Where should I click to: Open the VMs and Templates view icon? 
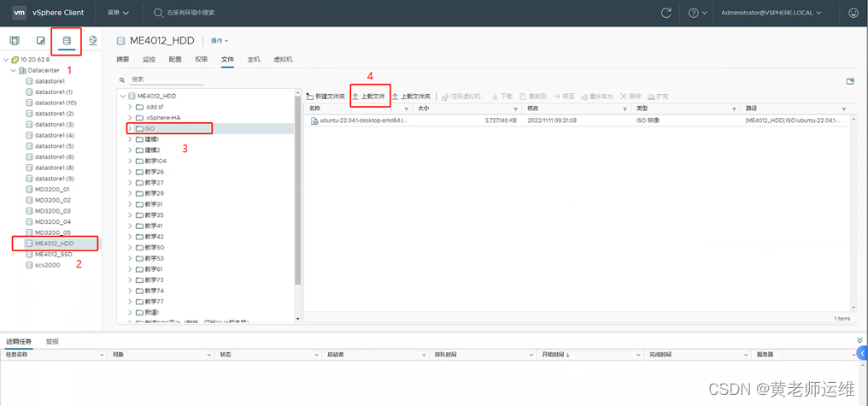pyautogui.click(x=40, y=40)
